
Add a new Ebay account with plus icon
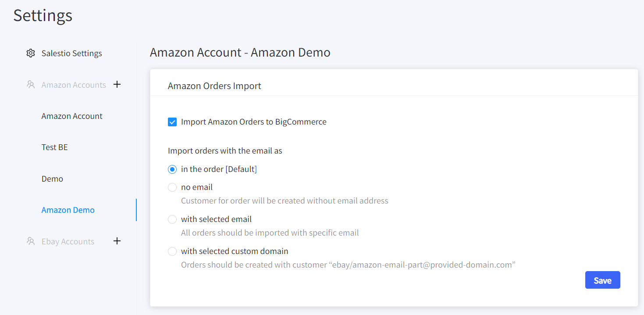pos(117,241)
